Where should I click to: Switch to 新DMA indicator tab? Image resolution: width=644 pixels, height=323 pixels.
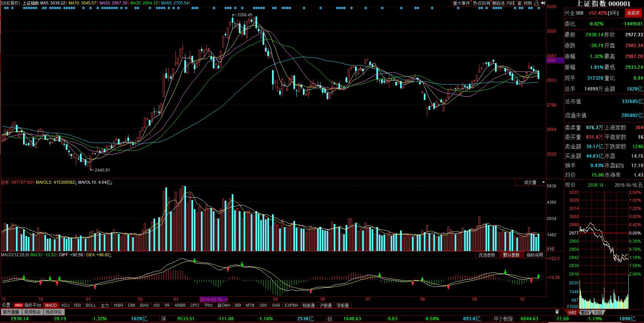point(224,305)
